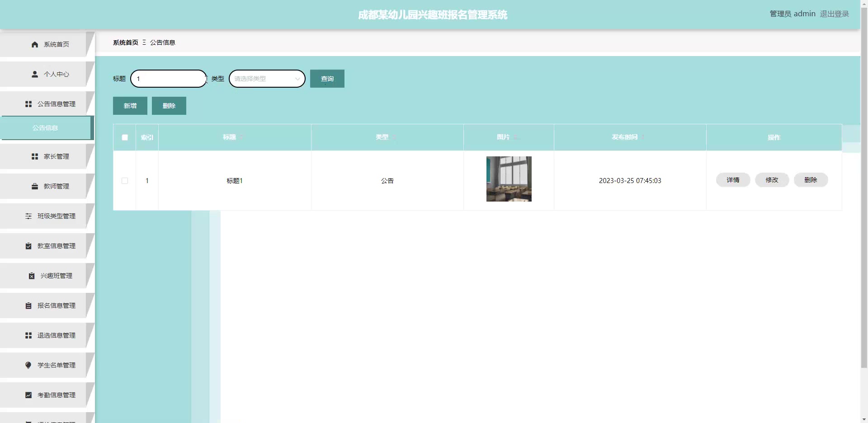Check the checkbox for the 标题1 row
The height and width of the screenshot is (423, 868).
pyautogui.click(x=125, y=181)
